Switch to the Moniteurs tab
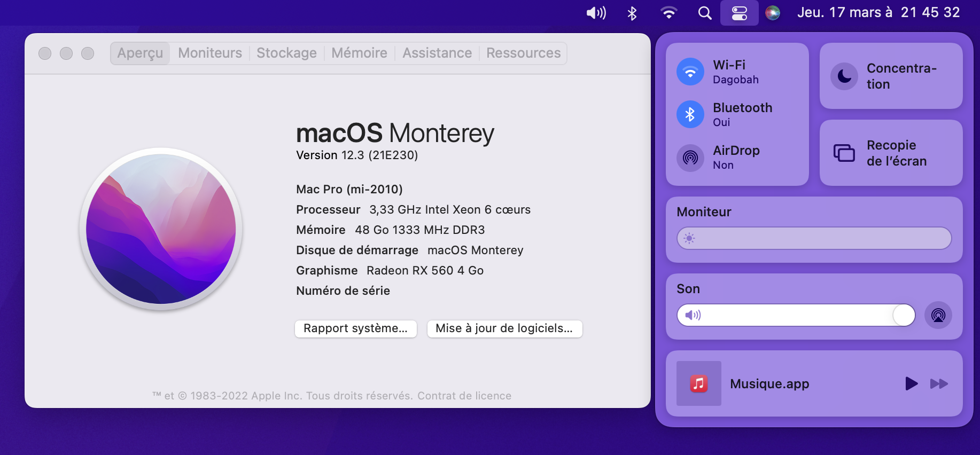 coord(210,53)
